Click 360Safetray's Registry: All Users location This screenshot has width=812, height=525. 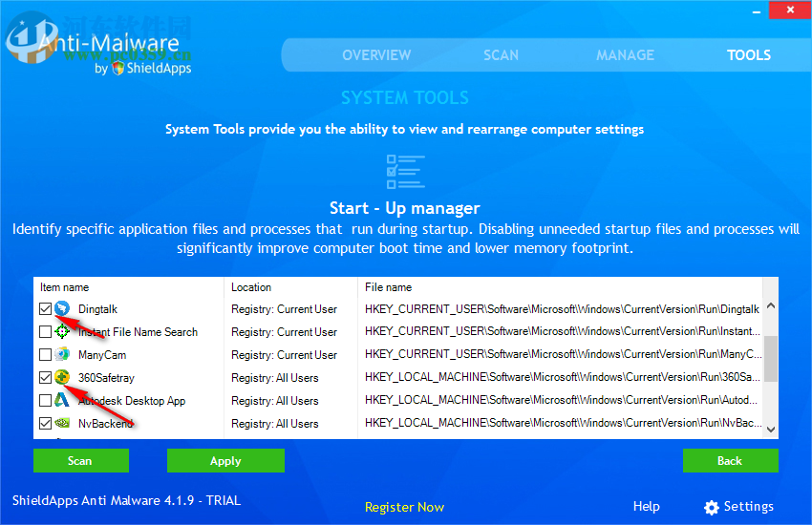pyautogui.click(x=274, y=378)
